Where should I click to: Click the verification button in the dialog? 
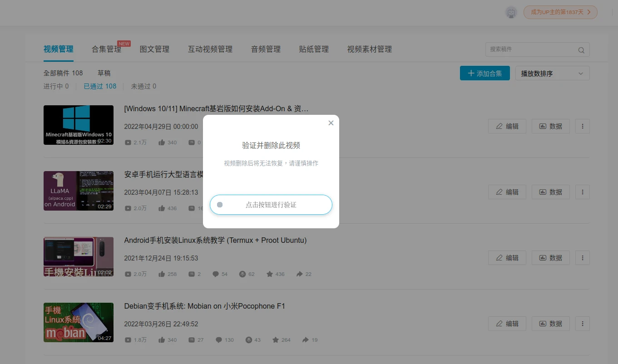tap(271, 205)
